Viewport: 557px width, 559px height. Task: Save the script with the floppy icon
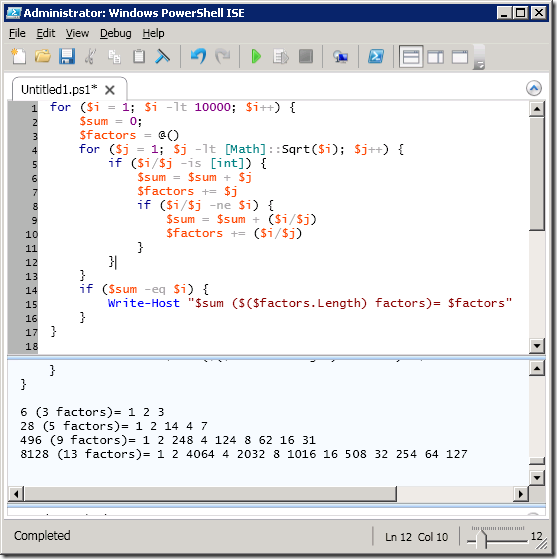[67, 56]
